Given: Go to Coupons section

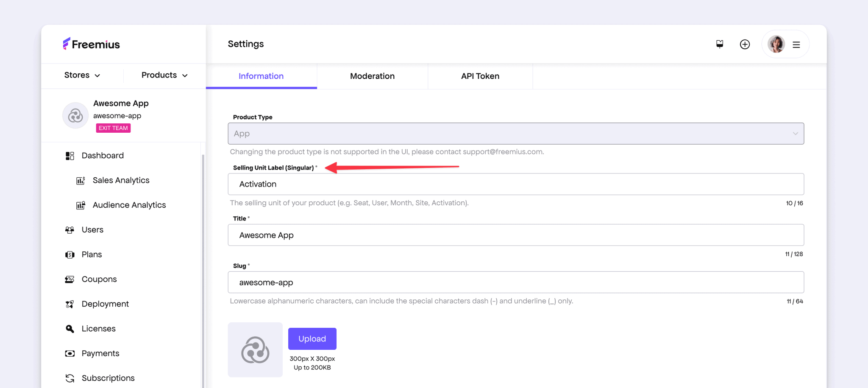Looking at the screenshot, I should click(x=99, y=279).
